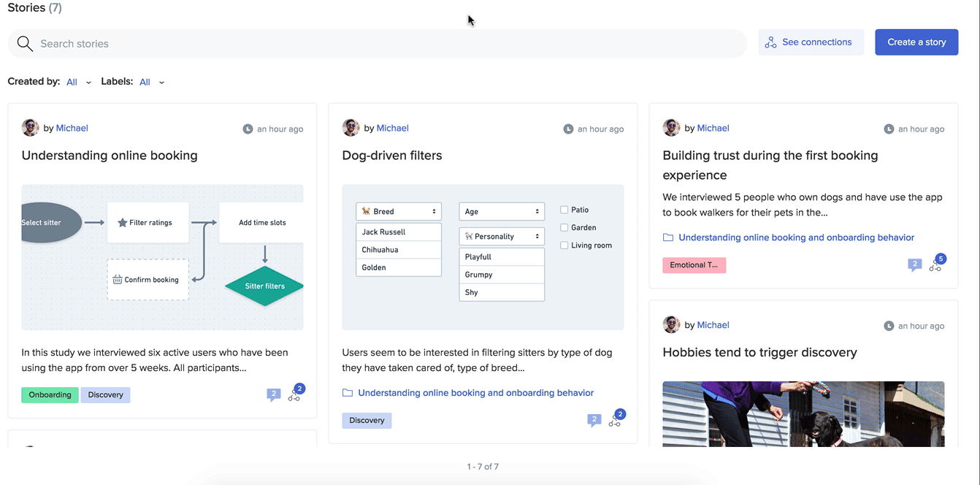Click folder icon on Dog-driven filters card
Screen dimensions: 980x485
pyautogui.click(x=348, y=393)
